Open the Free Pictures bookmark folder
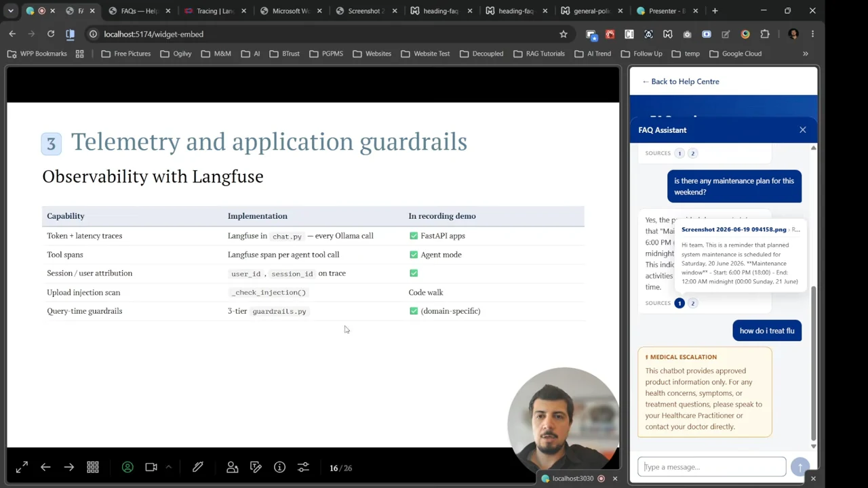Viewport: 868px width, 488px height. click(x=126, y=54)
